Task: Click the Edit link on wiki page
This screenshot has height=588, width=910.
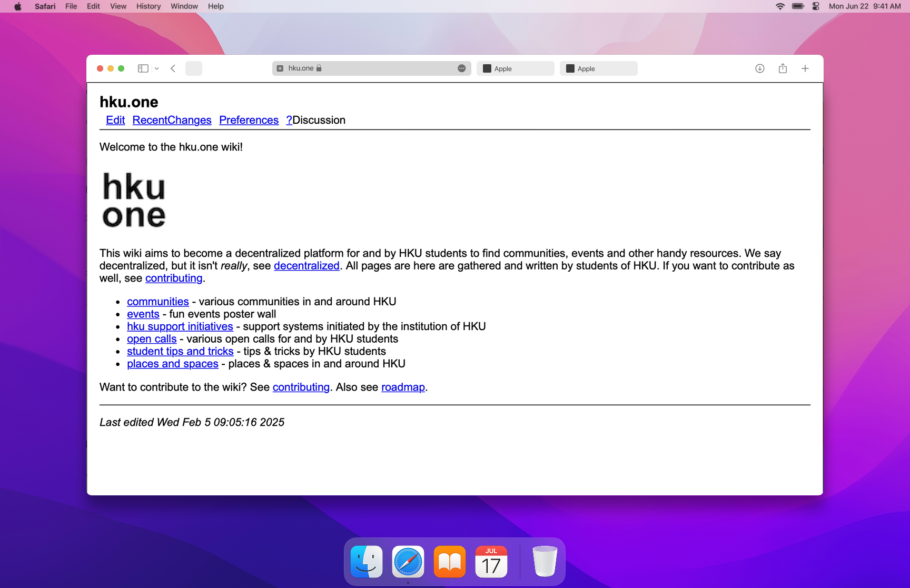Action: 115,120
